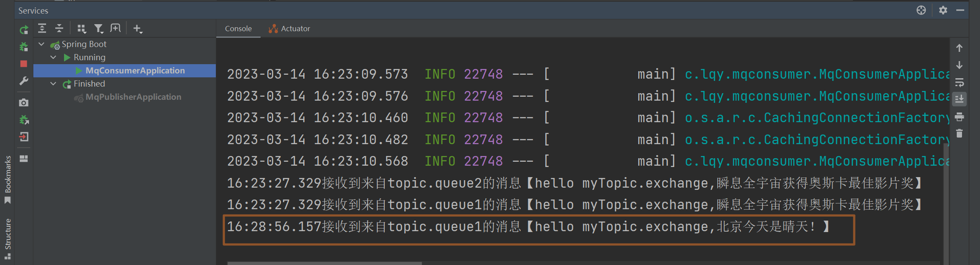This screenshot has width=980, height=265.
Task: Select MqConsumerApplication in the services tree
Action: click(135, 70)
